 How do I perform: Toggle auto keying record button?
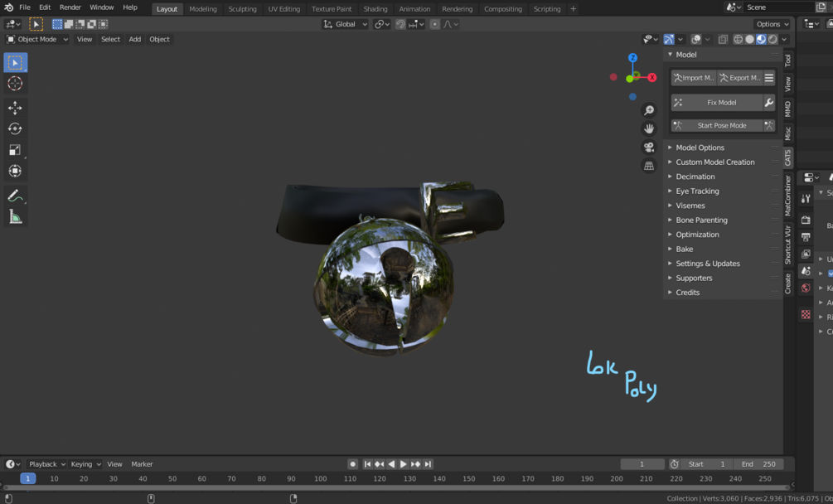(353, 464)
